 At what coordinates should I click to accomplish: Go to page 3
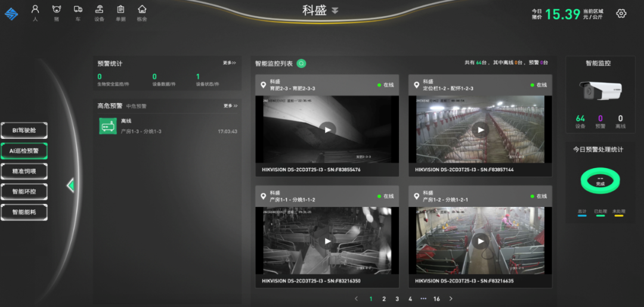click(x=397, y=299)
